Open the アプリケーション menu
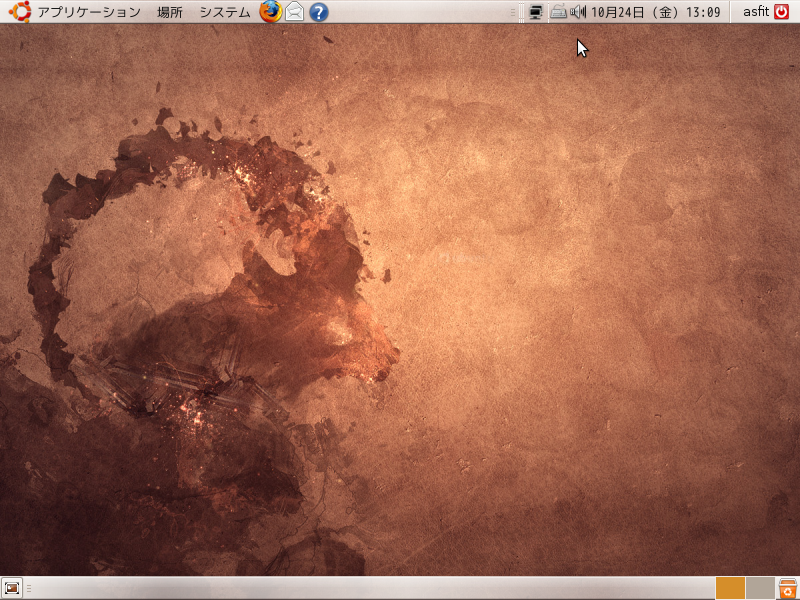This screenshot has width=800, height=600. (x=89, y=12)
